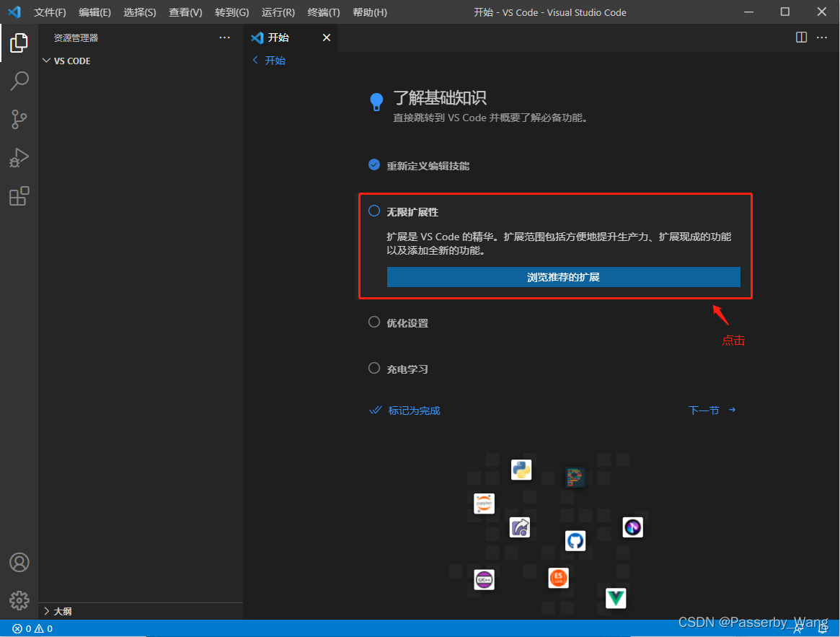Click the ESLint extension icon
Viewport: 840px width, 637px height.
558,577
